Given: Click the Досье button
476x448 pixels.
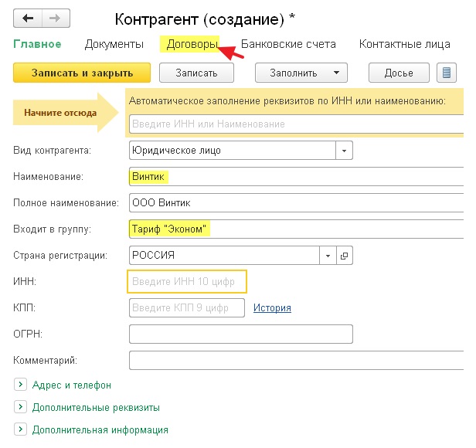Looking at the screenshot, I should (399, 73).
